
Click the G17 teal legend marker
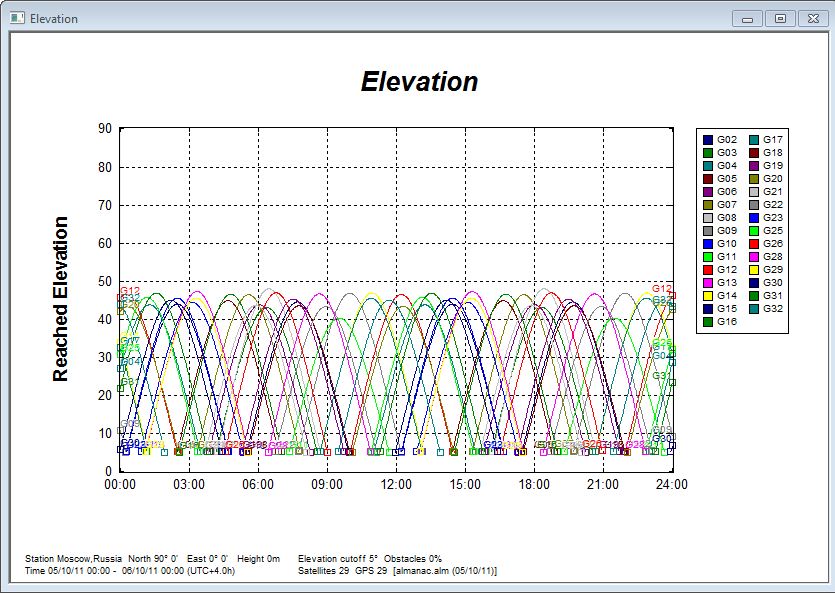pos(754,140)
